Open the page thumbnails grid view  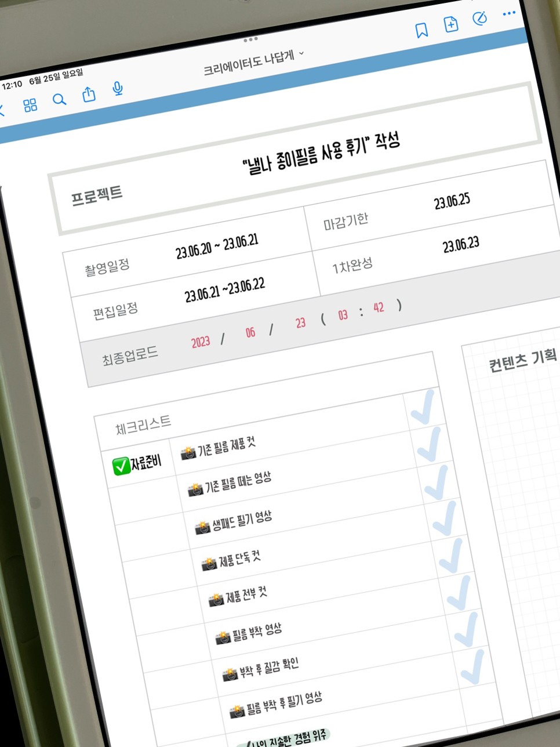pyautogui.click(x=30, y=105)
